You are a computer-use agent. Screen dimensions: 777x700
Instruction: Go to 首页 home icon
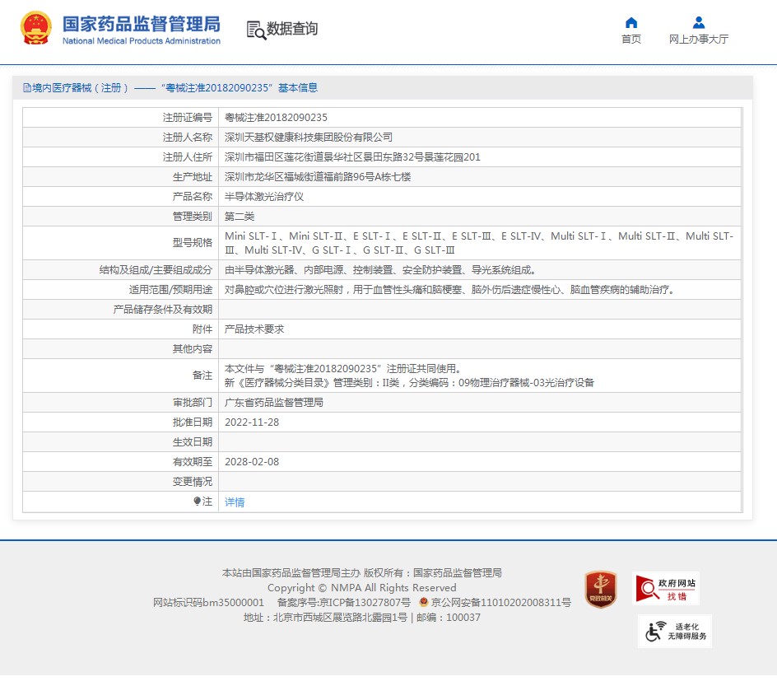click(x=630, y=22)
